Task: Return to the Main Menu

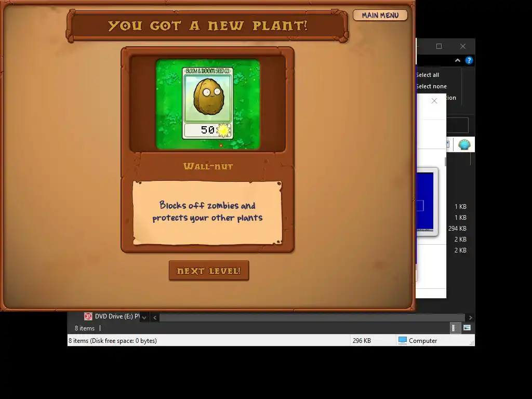Action: pos(380,15)
